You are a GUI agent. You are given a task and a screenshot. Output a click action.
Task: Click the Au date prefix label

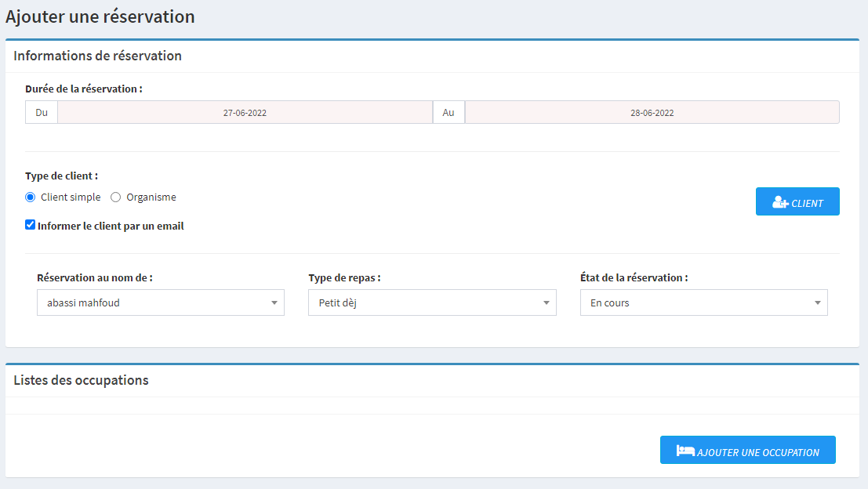coord(449,113)
